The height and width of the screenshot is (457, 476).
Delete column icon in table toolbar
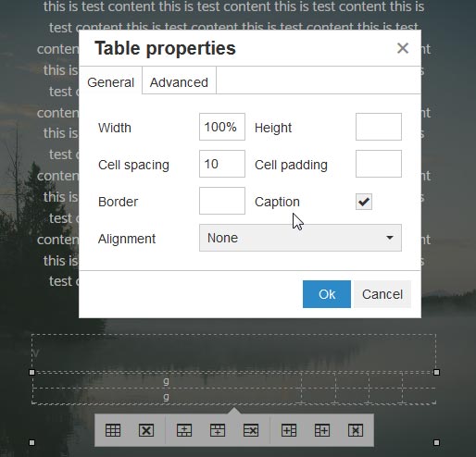point(356,430)
